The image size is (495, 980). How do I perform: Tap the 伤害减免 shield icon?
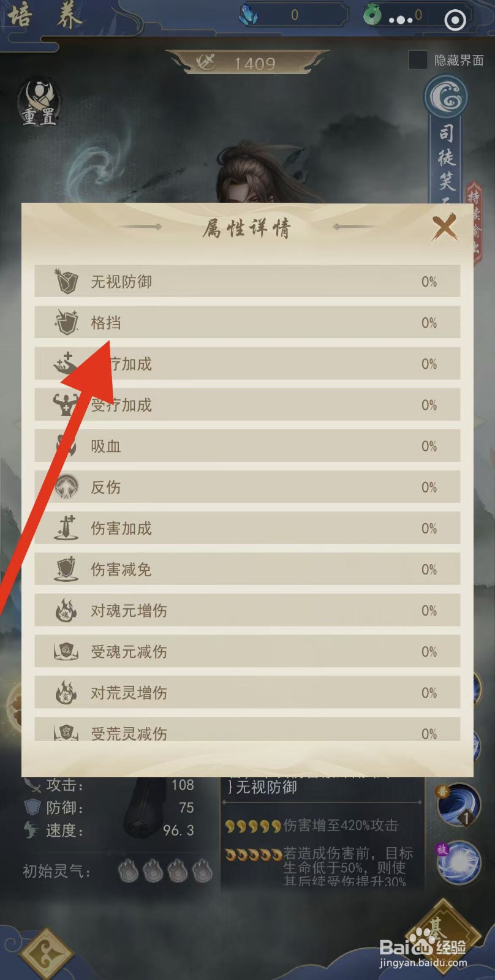pyautogui.click(x=66, y=569)
